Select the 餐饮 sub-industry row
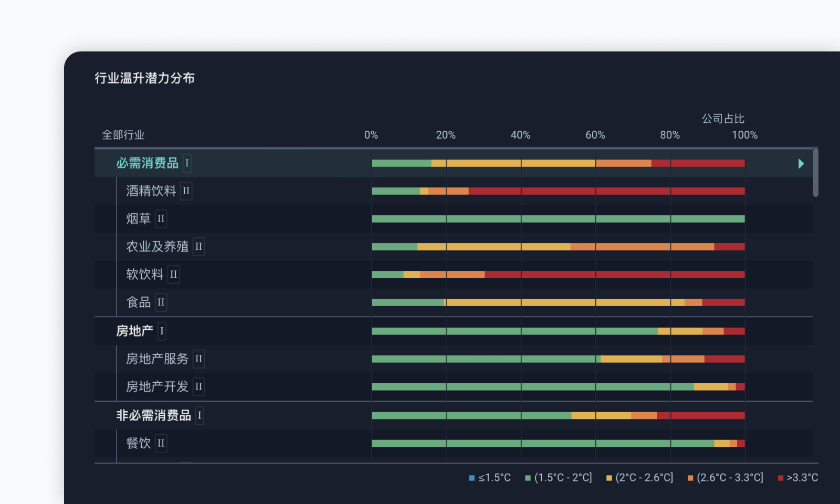 coord(454,444)
